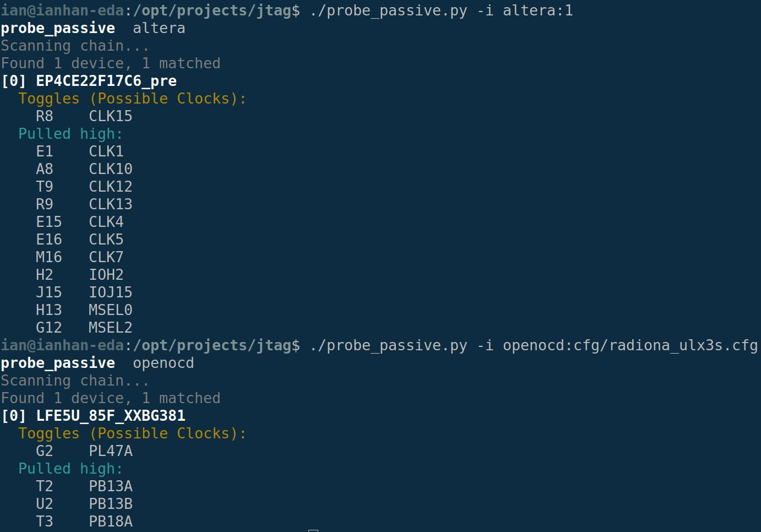Select the MSEL0 signal text
Image resolution: width=761 pixels, height=532 pixels.
coord(110,310)
